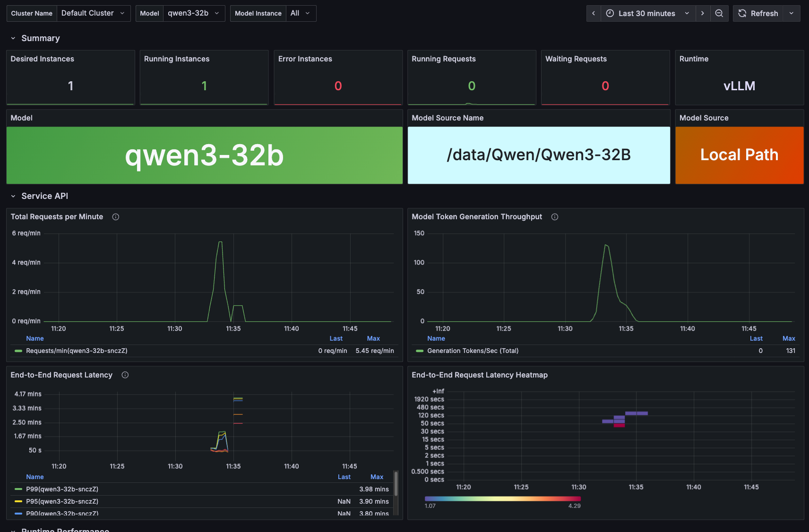This screenshot has height=532, width=809.
Task: Toggle P95(qwen3-32b-snczZ) legend series
Action: 62,501
